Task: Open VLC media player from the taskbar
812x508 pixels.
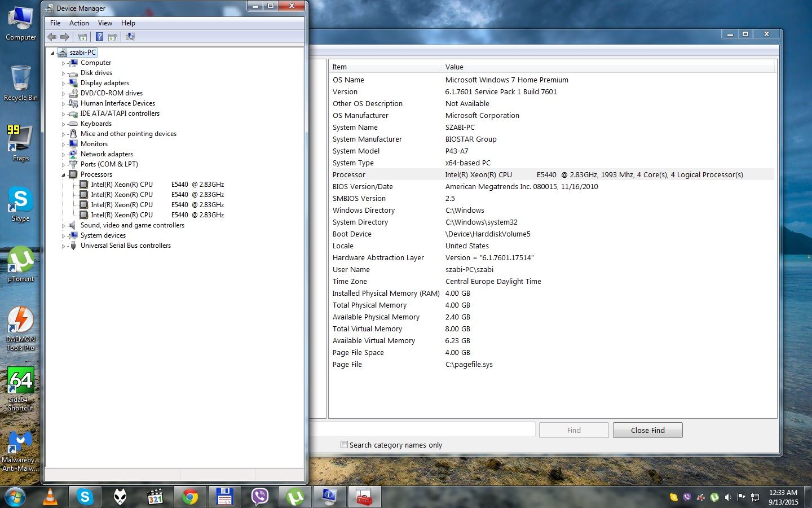Action: click(x=50, y=497)
